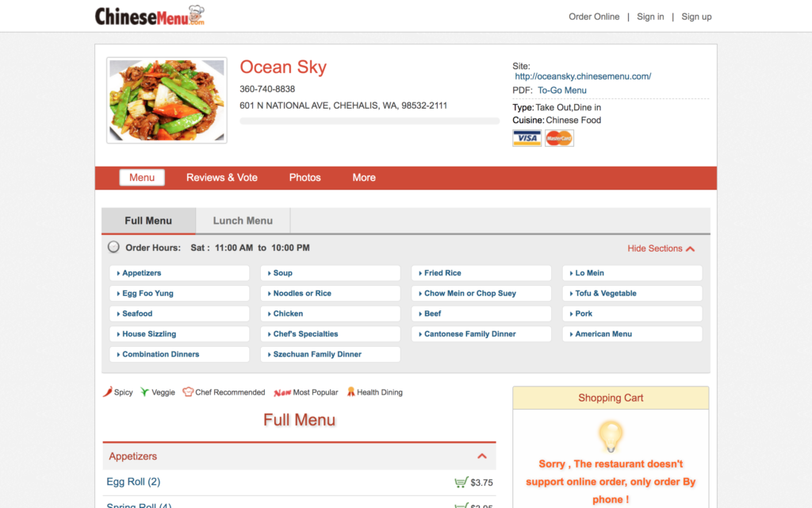Switch to the Lunch Menu tab
This screenshot has height=508, width=812.
[243, 221]
